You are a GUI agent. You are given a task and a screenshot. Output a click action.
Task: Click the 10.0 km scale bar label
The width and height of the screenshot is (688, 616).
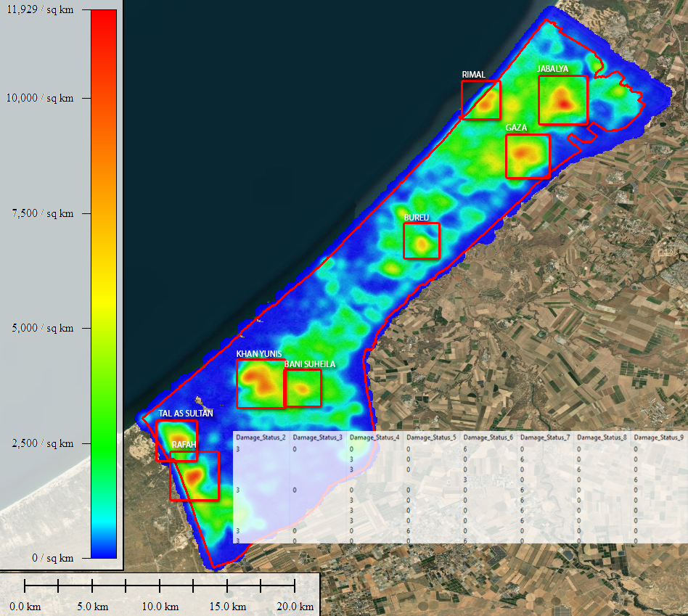[x=159, y=606]
